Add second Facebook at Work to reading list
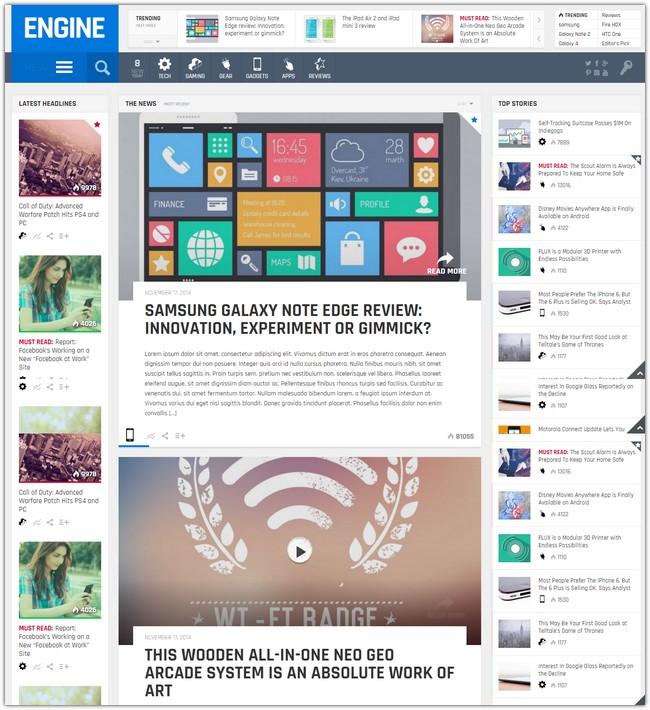The height and width of the screenshot is (710, 650). tap(64, 667)
